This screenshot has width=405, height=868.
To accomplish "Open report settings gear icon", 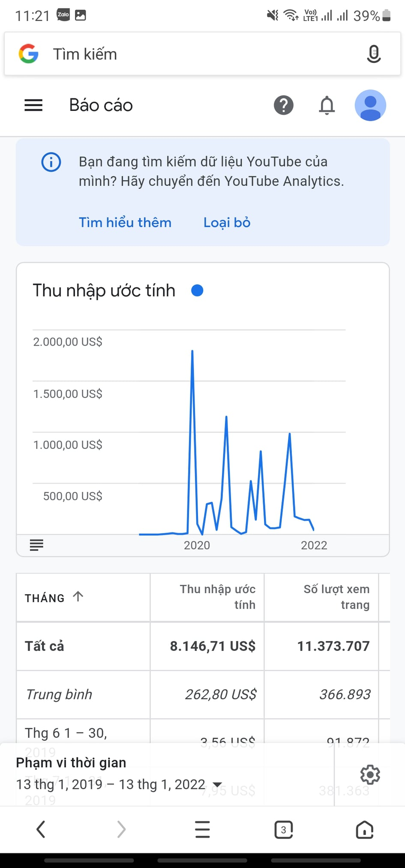I will (370, 775).
